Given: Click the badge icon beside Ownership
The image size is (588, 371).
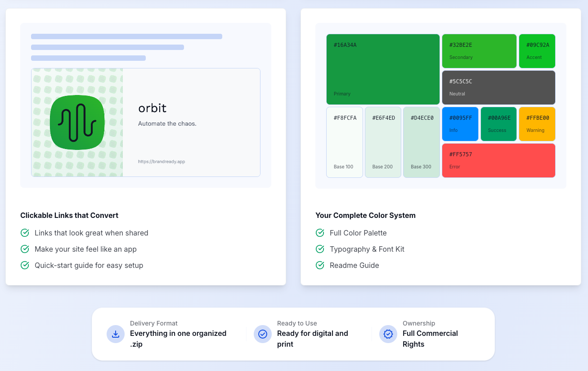Looking at the screenshot, I should (x=388, y=334).
